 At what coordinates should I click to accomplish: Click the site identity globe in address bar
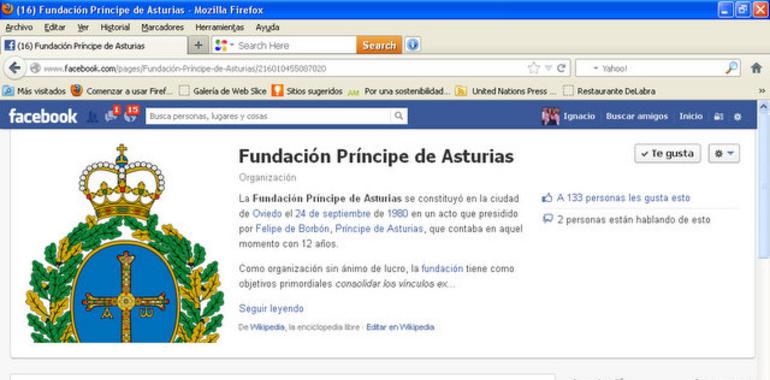point(34,68)
